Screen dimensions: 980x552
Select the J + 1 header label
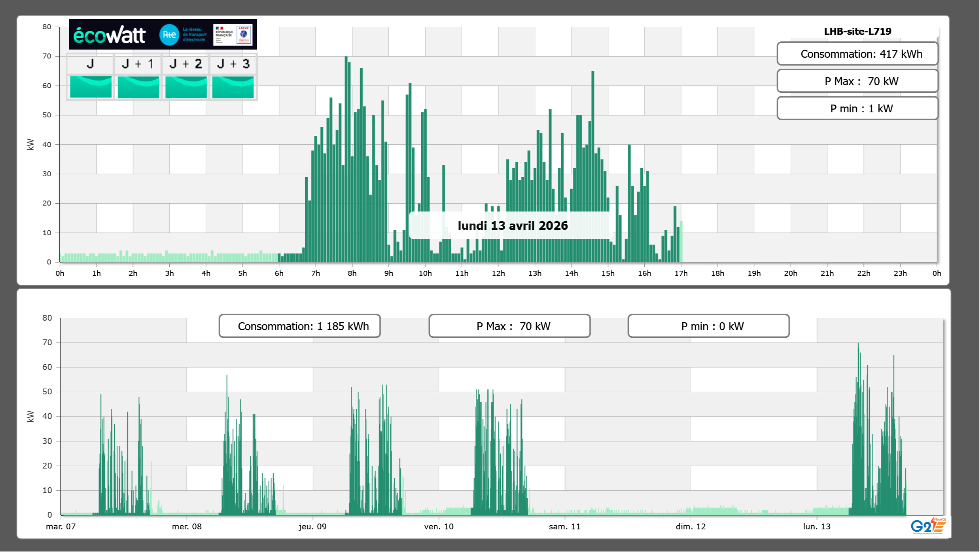tap(138, 64)
